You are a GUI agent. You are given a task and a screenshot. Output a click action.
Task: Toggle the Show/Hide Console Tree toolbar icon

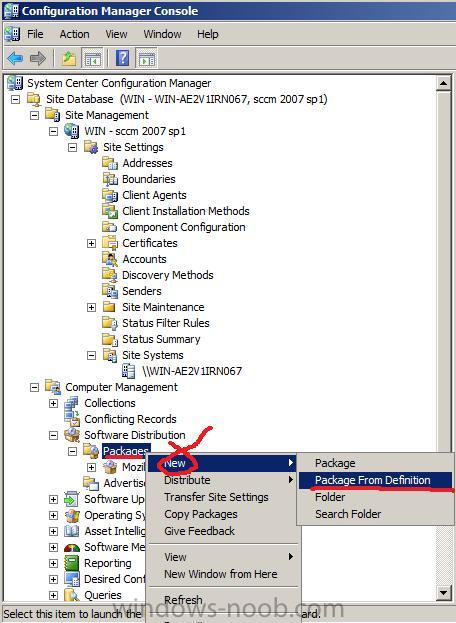[92, 59]
